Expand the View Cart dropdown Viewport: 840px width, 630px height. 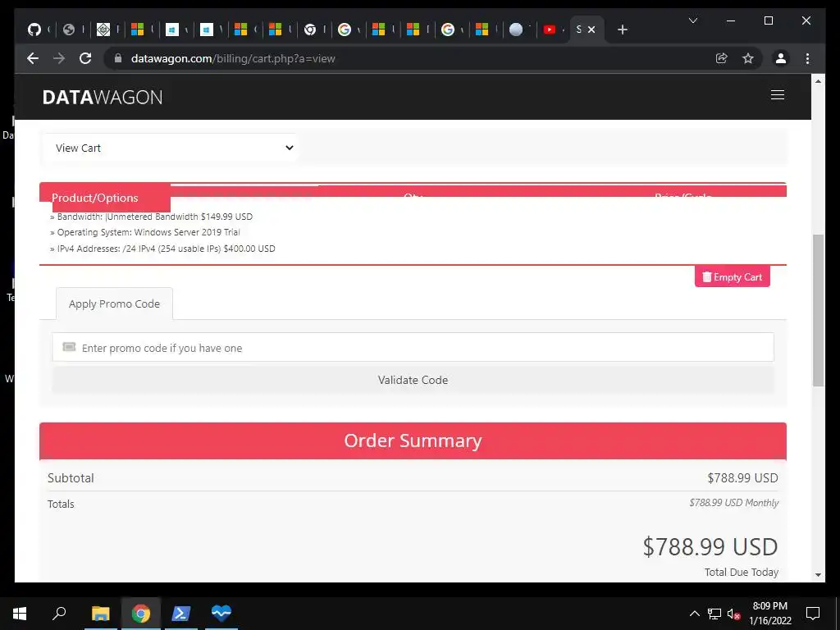171,148
